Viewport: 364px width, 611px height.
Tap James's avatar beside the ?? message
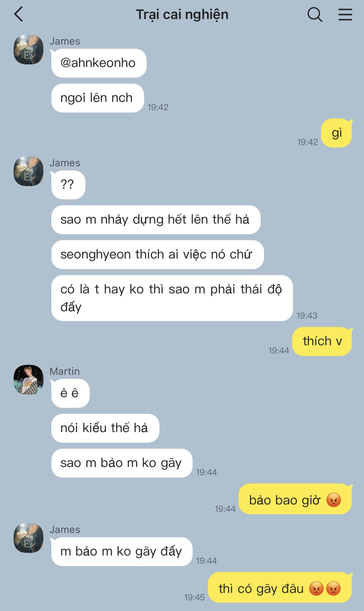click(29, 171)
